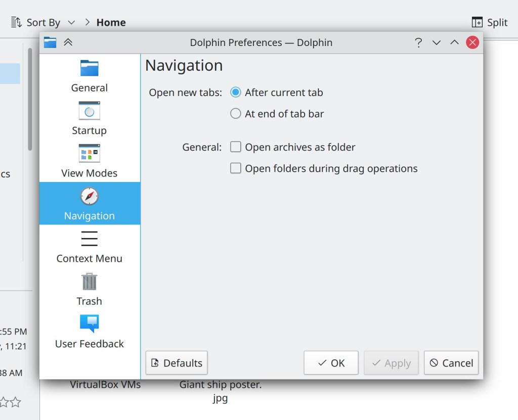Confirm settings with the OK button
The image size is (518, 420).
coord(331,363)
